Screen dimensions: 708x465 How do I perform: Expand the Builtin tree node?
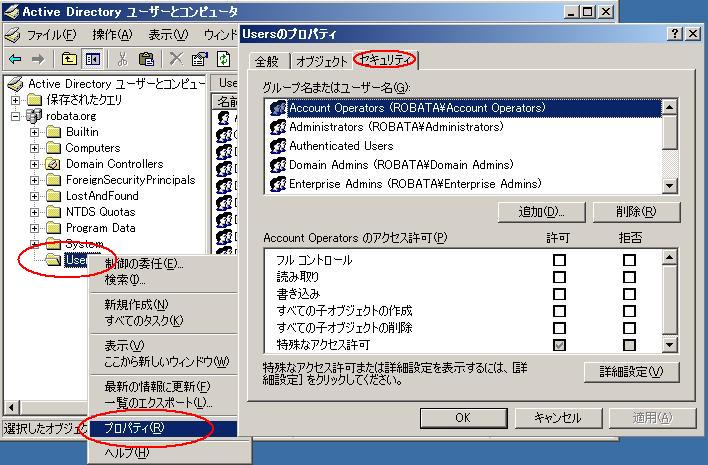point(34,132)
